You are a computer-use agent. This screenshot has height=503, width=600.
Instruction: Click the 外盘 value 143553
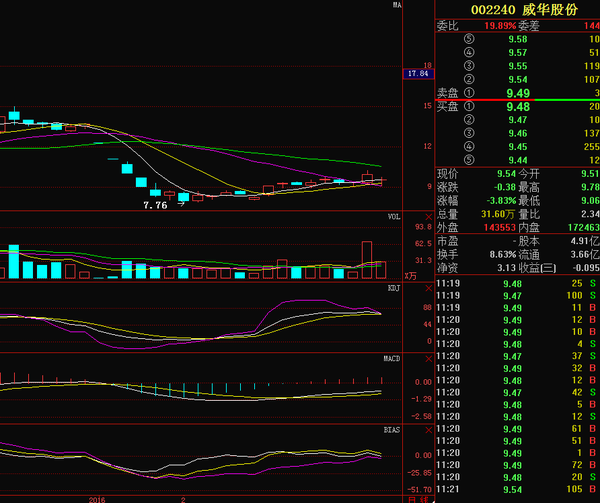tap(500, 228)
